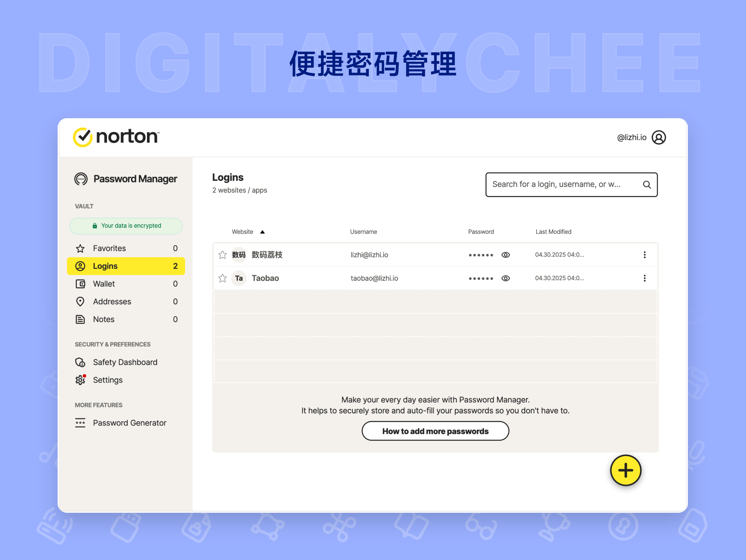Open the Notes section
Screen dimensions: 746x560
click(x=103, y=319)
